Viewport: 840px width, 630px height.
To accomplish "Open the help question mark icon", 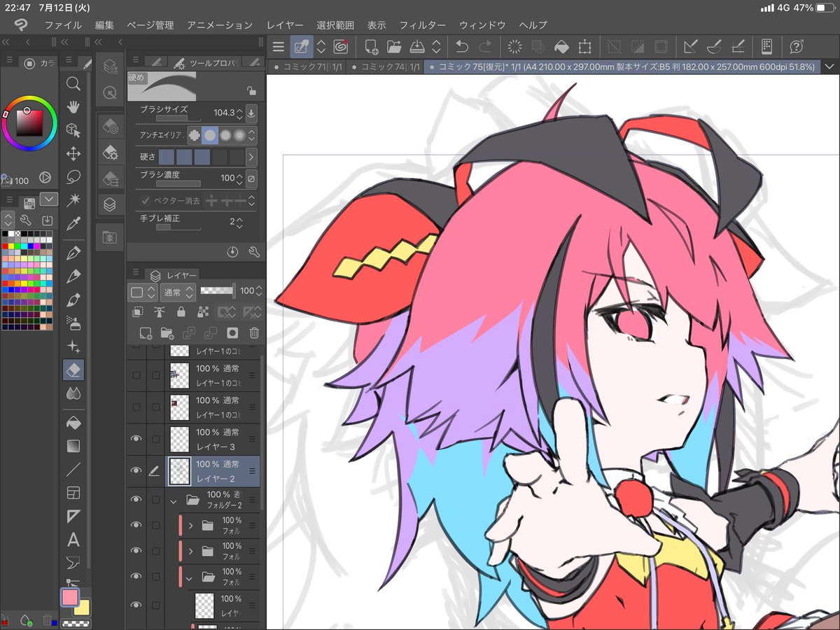I will (796, 47).
